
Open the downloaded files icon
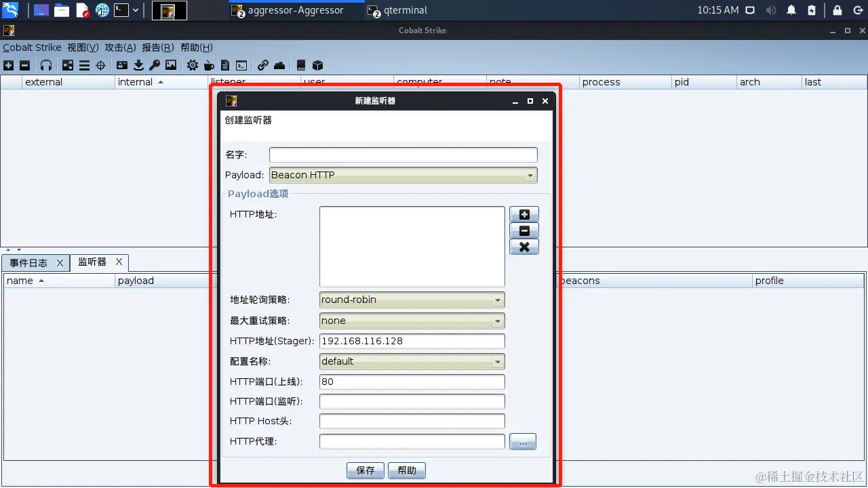(138, 65)
